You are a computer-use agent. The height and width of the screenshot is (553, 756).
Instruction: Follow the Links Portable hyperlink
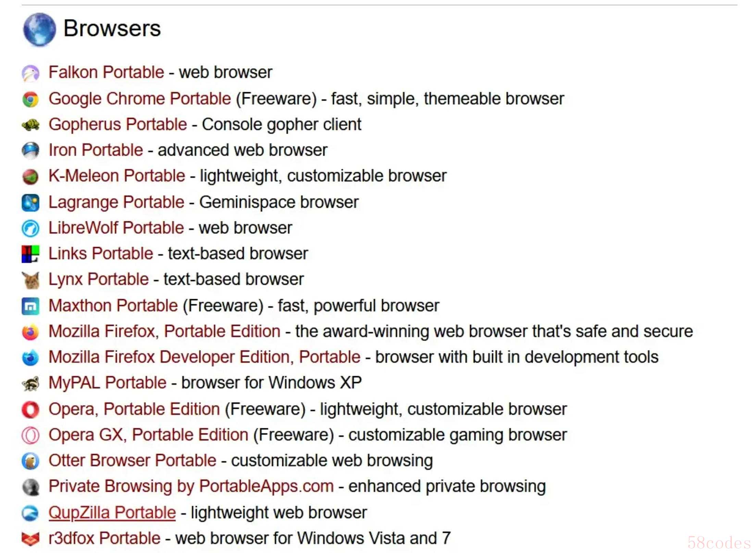tap(101, 254)
